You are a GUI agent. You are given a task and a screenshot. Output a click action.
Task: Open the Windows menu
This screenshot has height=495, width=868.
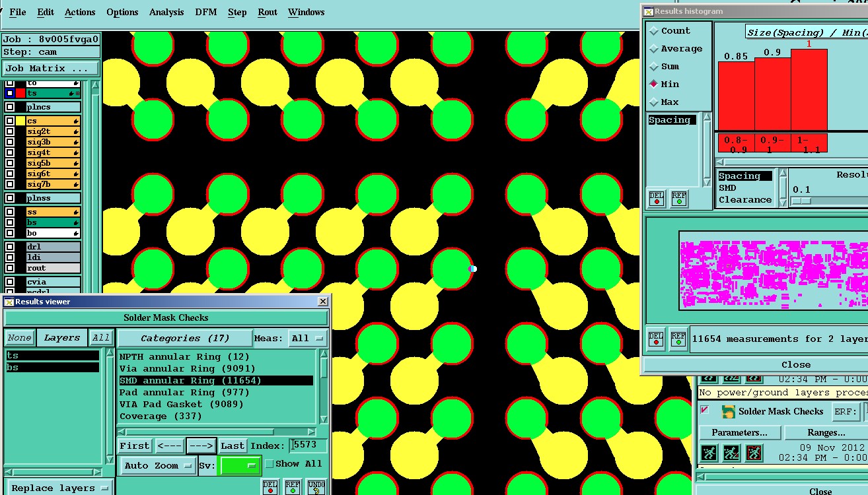pyautogui.click(x=306, y=13)
